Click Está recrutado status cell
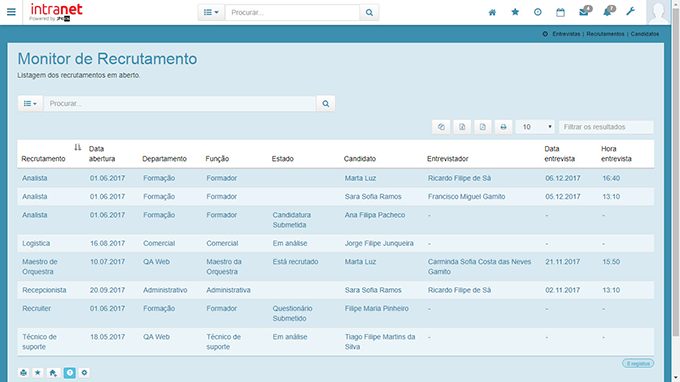 coord(295,262)
